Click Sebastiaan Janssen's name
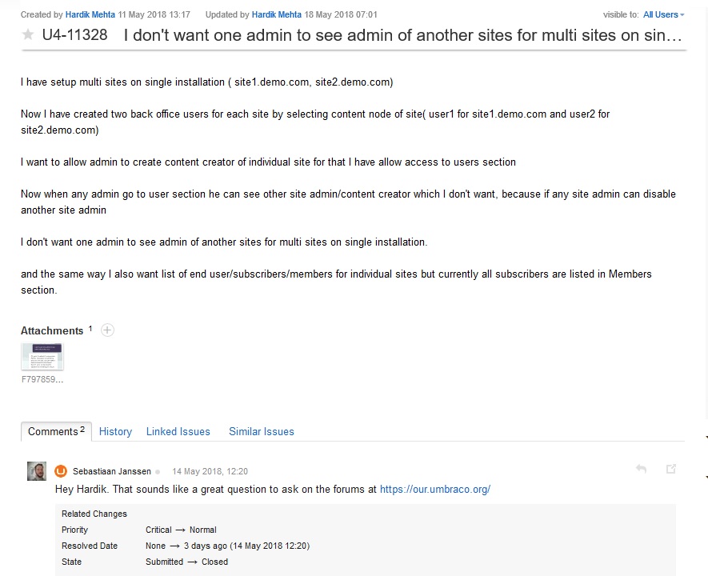The height and width of the screenshot is (588, 708). tap(112, 471)
